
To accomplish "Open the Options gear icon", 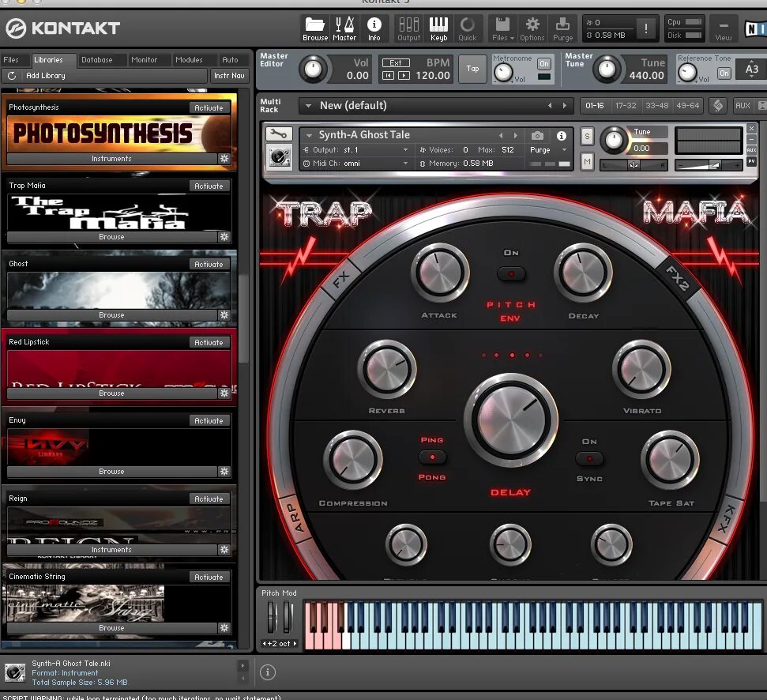I will click(532, 28).
